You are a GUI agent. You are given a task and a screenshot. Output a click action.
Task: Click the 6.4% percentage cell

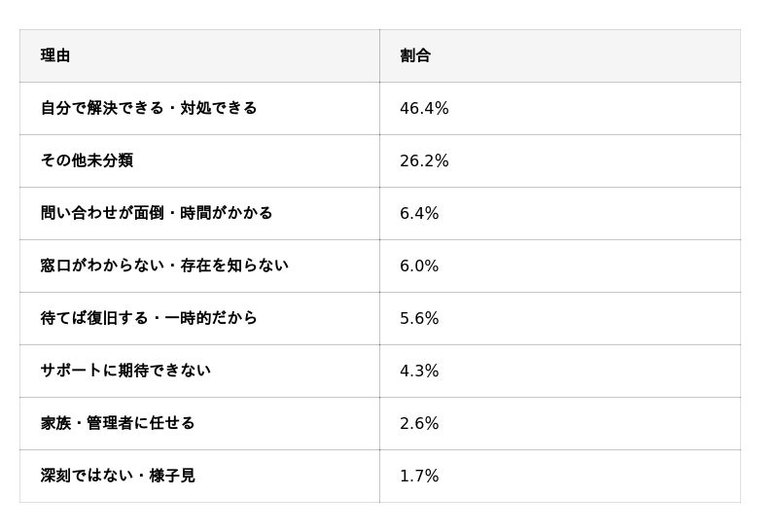click(x=419, y=214)
